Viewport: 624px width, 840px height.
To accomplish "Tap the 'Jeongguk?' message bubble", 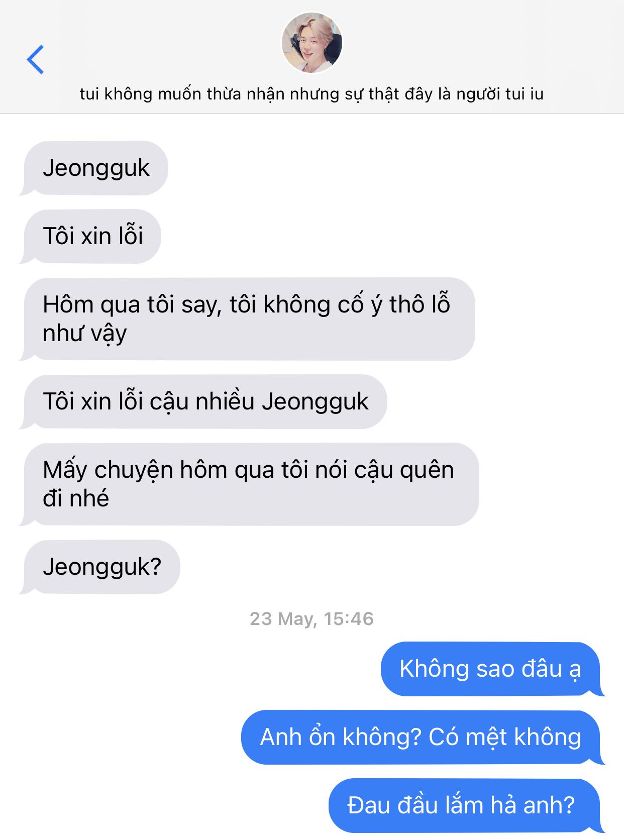I will click(x=99, y=567).
